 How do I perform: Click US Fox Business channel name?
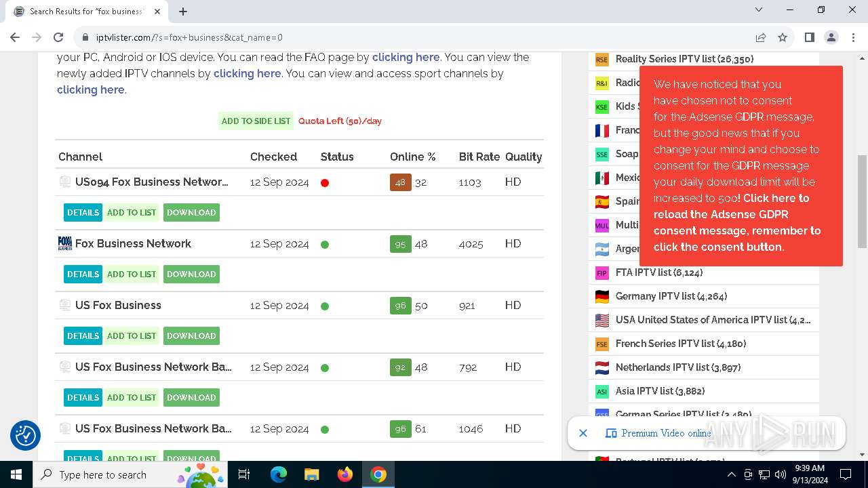(118, 305)
